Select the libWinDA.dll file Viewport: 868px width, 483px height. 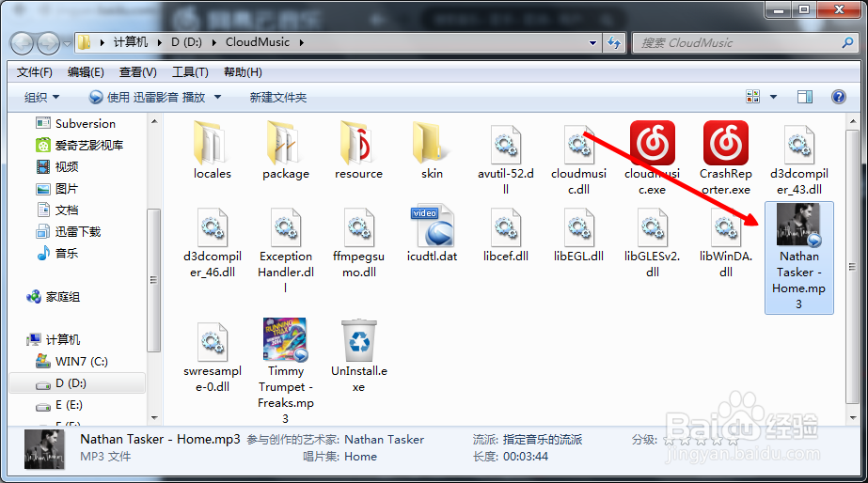click(x=726, y=242)
